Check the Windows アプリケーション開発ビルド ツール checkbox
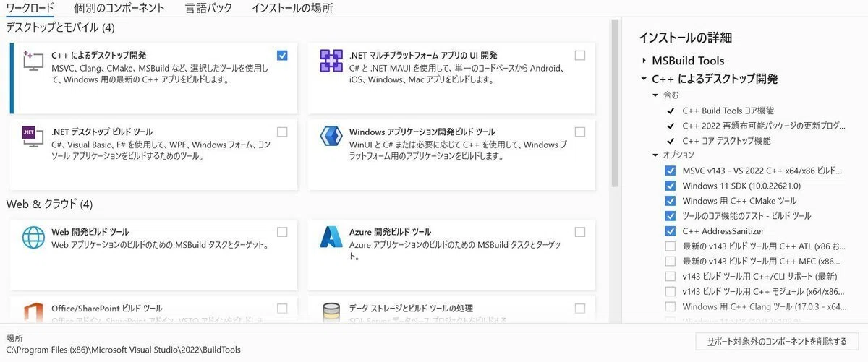The height and width of the screenshot is (362, 868). (580, 132)
